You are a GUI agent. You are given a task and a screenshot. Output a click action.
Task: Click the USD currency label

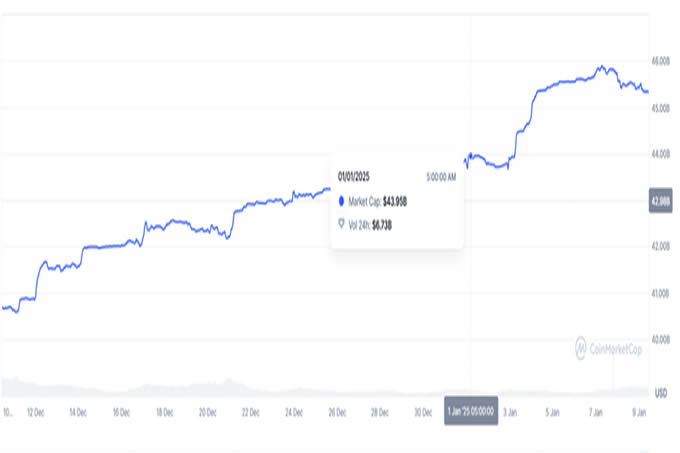(x=660, y=391)
